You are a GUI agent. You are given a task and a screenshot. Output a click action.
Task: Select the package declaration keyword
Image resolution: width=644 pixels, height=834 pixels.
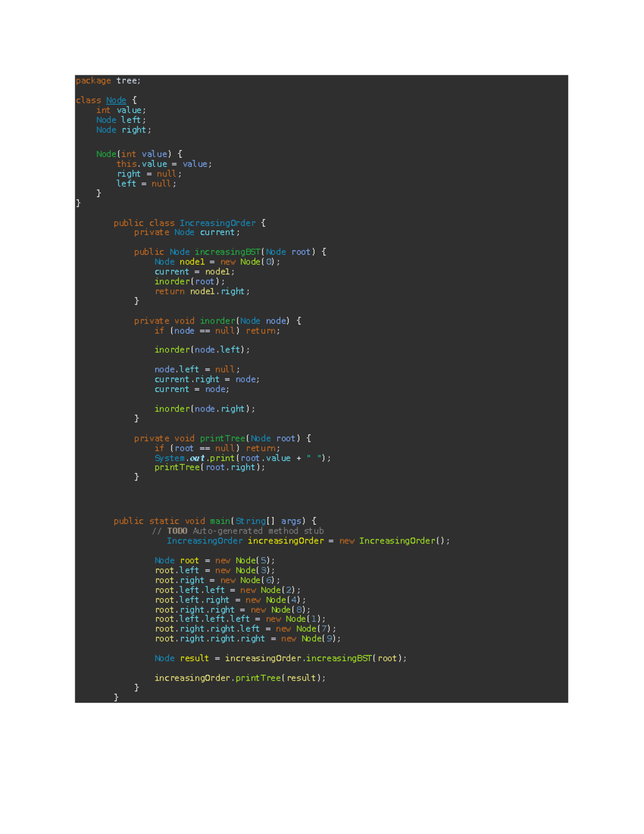point(93,81)
